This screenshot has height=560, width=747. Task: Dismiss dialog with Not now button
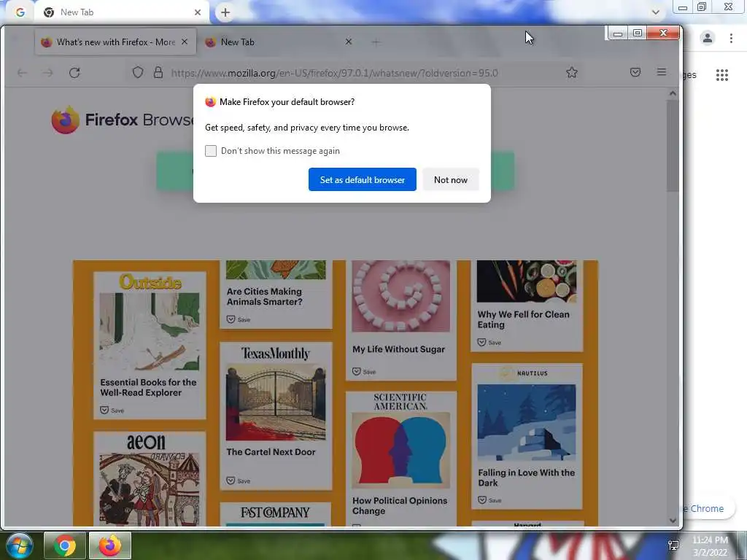click(451, 179)
